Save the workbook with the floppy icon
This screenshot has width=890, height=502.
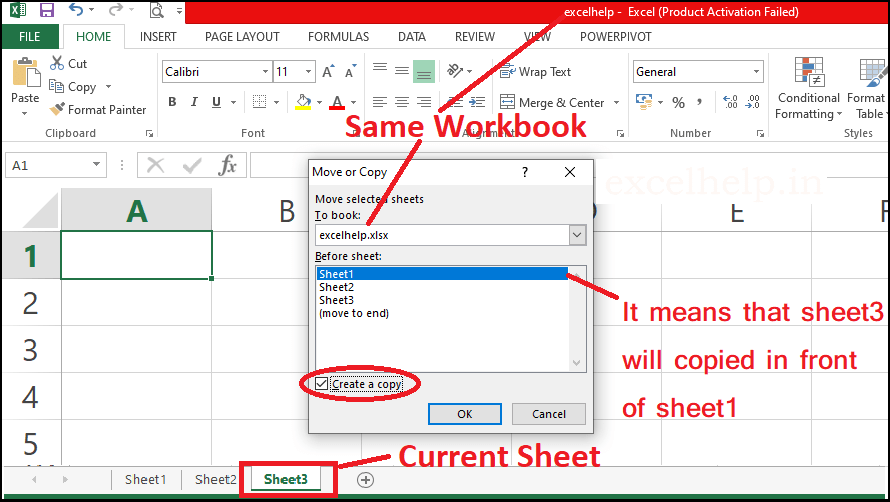pyautogui.click(x=47, y=10)
